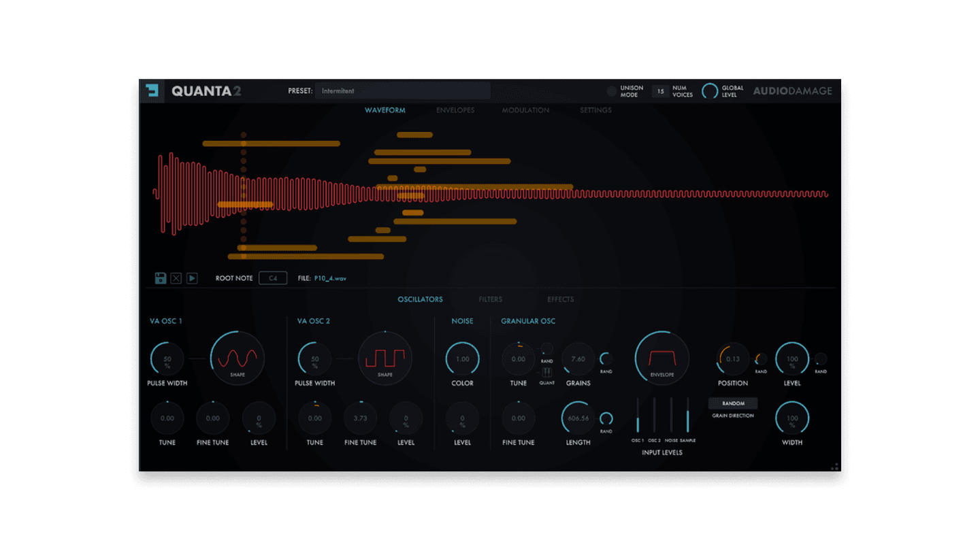Click the VA OSC 1 Pulse Width knob
Image resolution: width=980 pixels, height=551 pixels.
(x=167, y=358)
